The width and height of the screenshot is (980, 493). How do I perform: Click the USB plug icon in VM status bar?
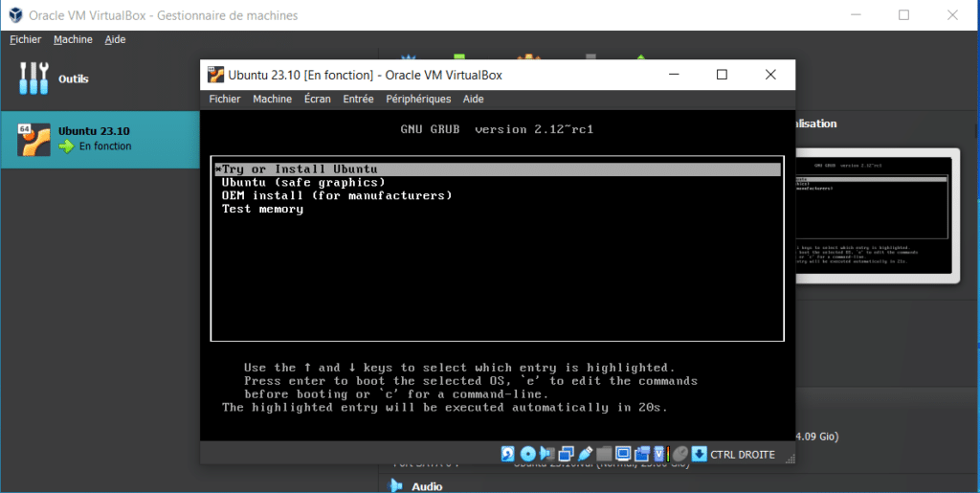coord(585,454)
